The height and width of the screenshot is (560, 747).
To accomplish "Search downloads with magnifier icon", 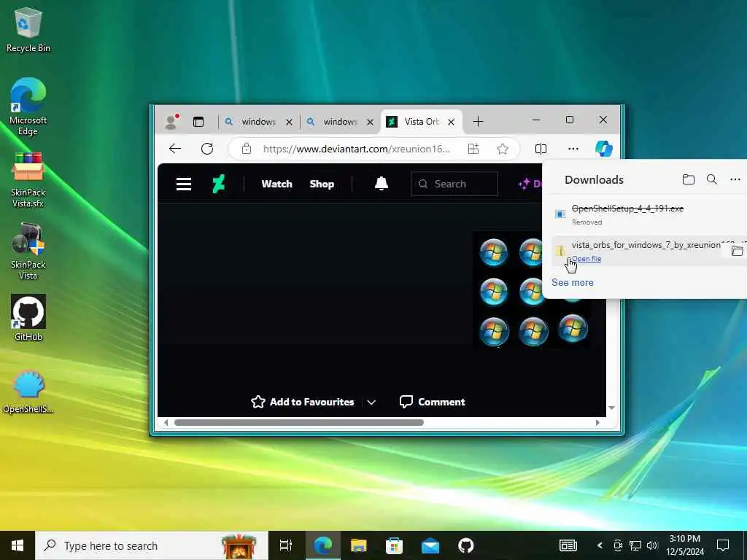I will [x=712, y=179].
